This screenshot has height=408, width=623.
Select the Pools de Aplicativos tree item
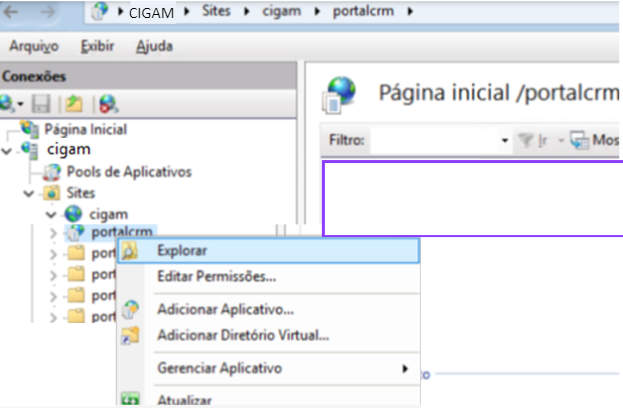point(129,172)
